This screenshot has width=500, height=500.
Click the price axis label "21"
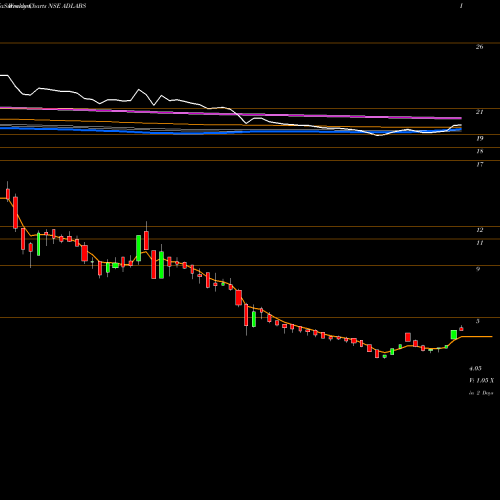click(x=479, y=112)
